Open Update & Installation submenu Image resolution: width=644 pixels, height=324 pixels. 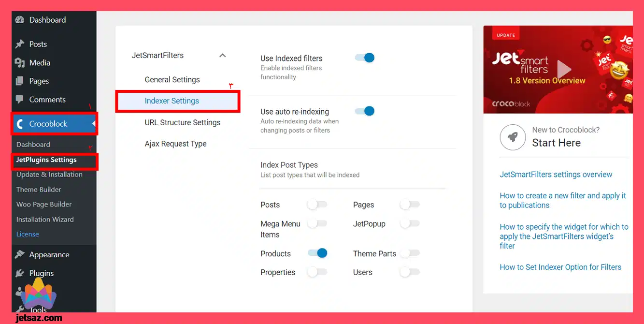[49, 175]
